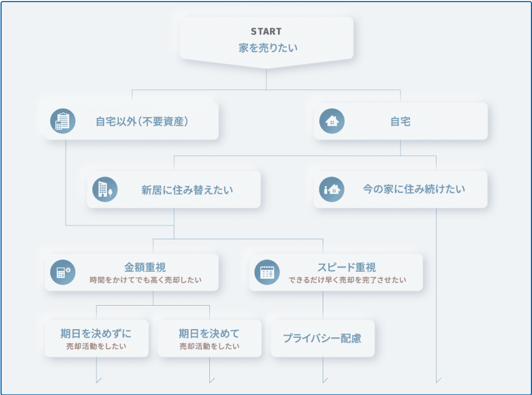Select the 新居に住み替えたい text

click(x=187, y=190)
